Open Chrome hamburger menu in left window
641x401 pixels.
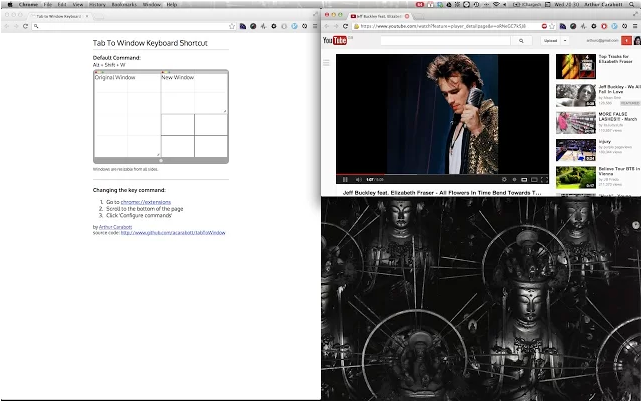[315, 26]
